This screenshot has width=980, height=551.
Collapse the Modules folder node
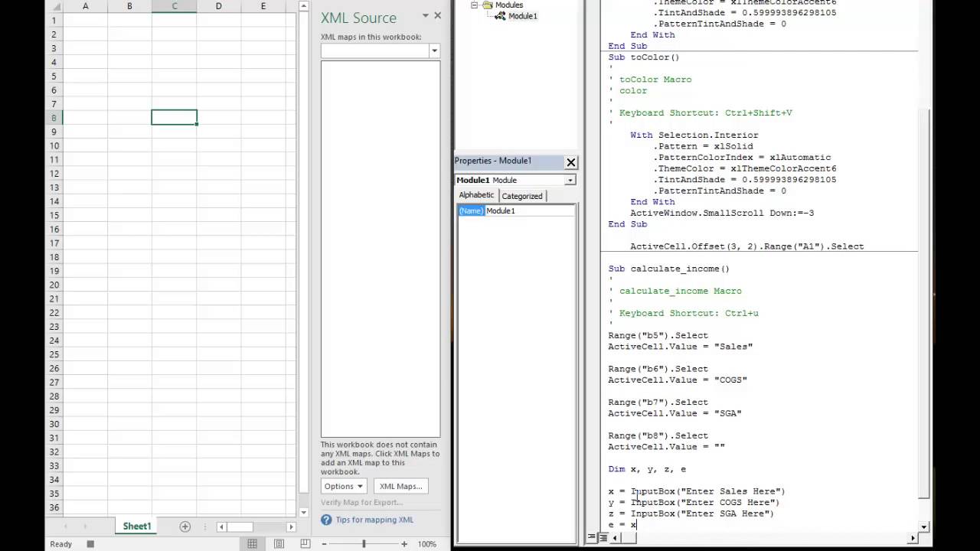(x=475, y=5)
